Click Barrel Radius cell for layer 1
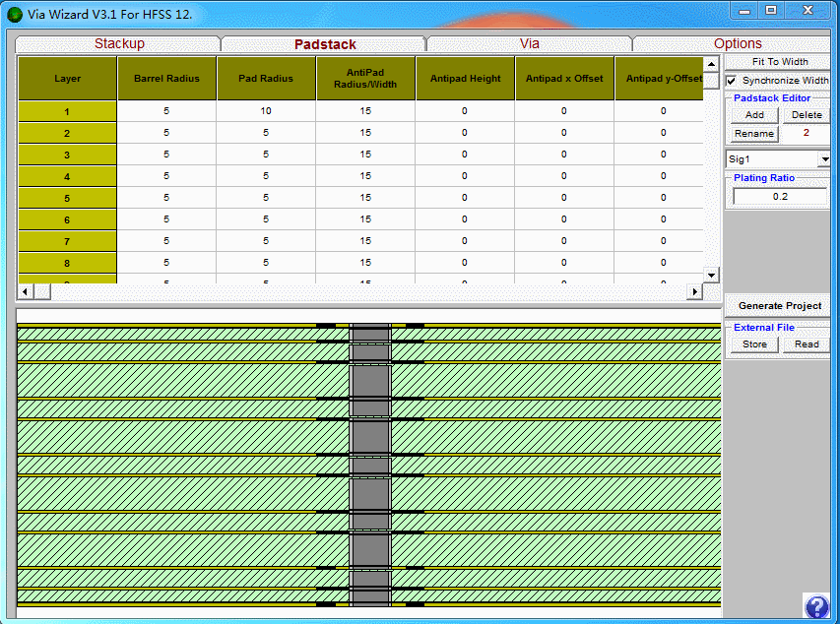840x624 pixels. pos(166,111)
